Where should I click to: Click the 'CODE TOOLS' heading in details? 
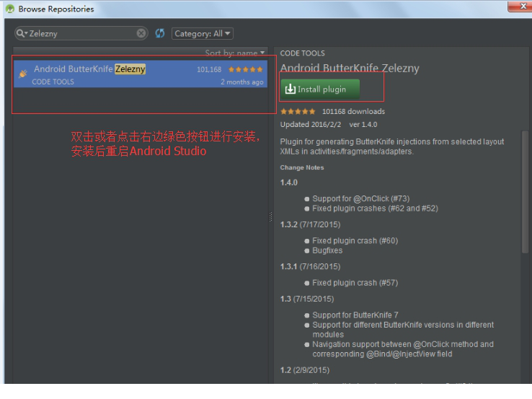click(302, 53)
